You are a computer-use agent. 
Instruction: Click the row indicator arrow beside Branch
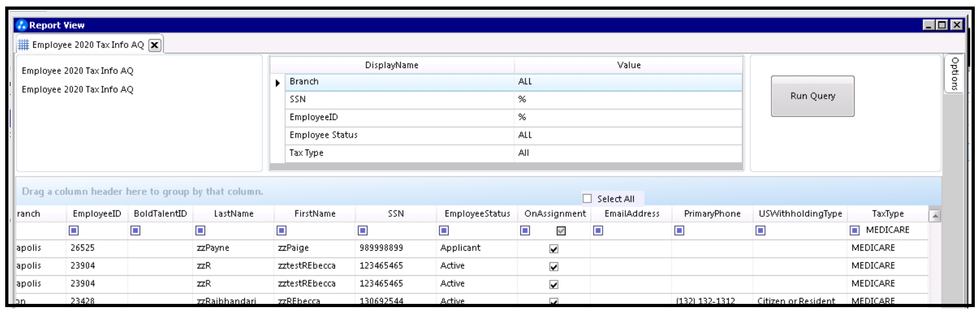(278, 83)
